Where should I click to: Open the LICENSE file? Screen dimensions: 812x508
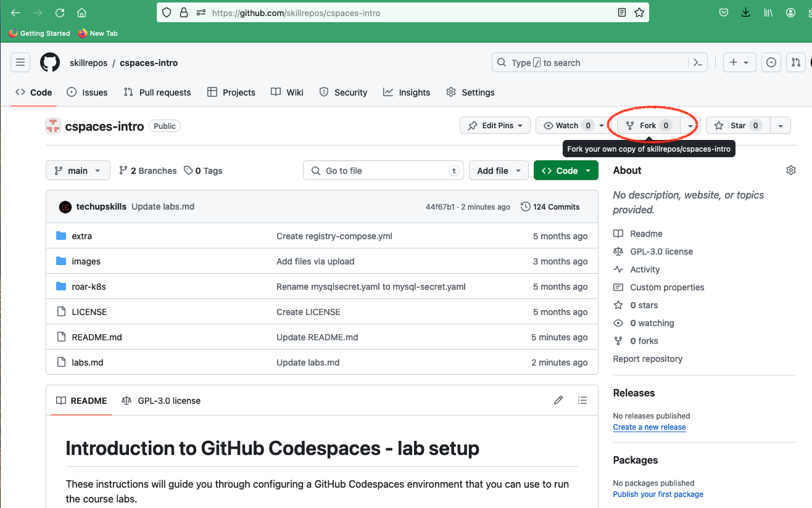tap(89, 312)
